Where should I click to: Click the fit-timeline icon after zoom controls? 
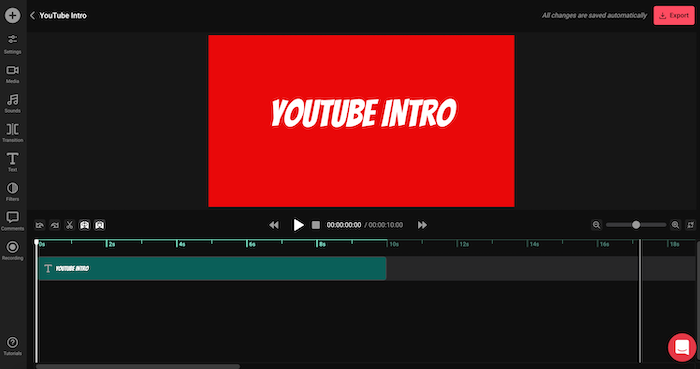tap(691, 225)
